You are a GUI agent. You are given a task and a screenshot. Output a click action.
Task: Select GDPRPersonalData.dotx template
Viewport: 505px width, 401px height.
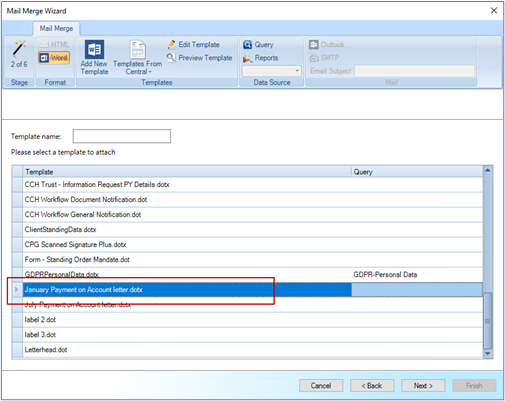187,274
